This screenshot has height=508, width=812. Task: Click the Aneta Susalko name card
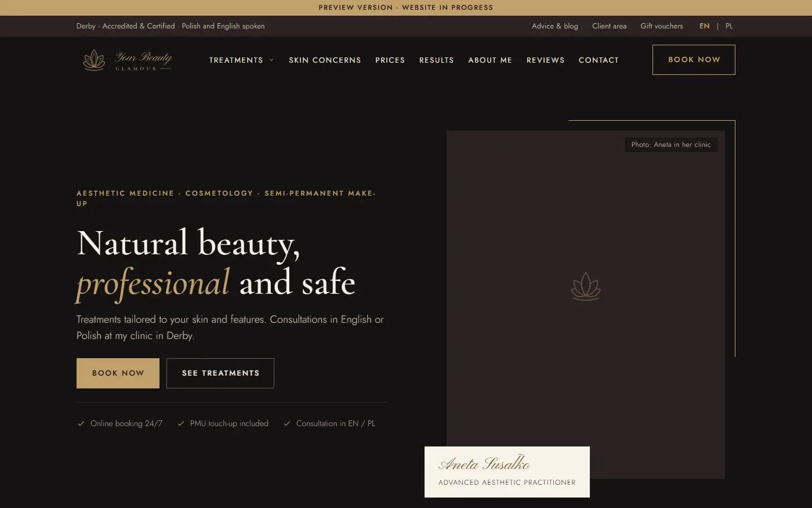coord(507,472)
